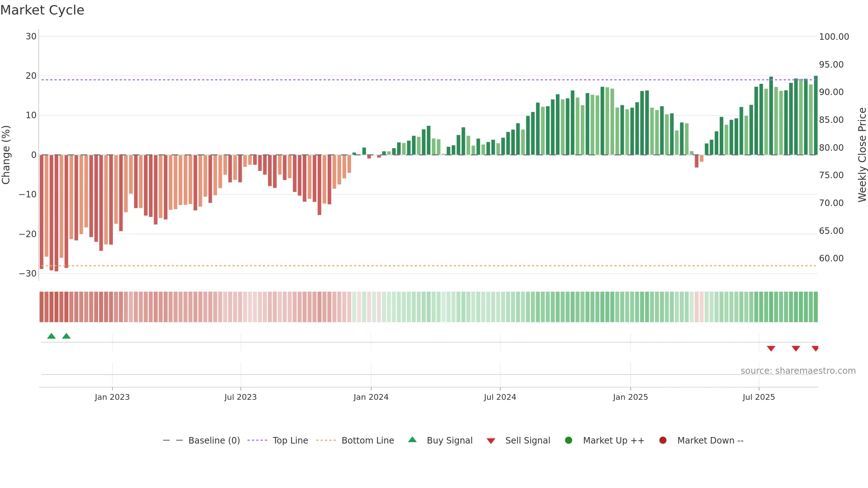Click the 20 left axis tick label
Image resolution: width=868 pixels, height=488 pixels.
31,76
